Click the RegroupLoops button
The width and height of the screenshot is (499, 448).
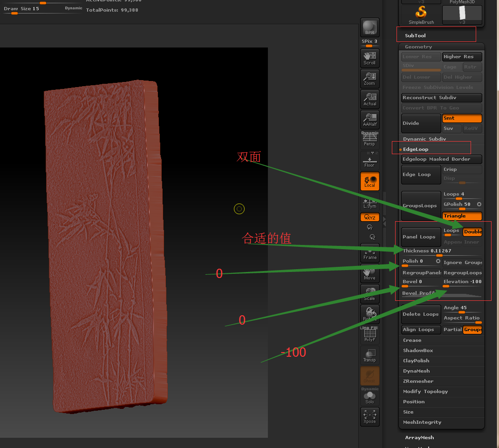coord(462,273)
